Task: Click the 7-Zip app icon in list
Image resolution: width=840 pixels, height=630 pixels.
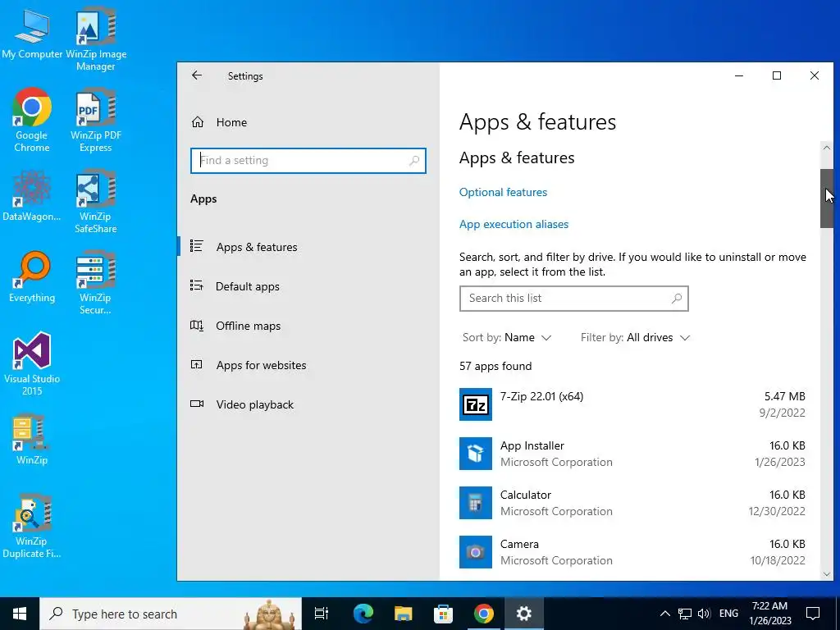Action: click(x=475, y=404)
